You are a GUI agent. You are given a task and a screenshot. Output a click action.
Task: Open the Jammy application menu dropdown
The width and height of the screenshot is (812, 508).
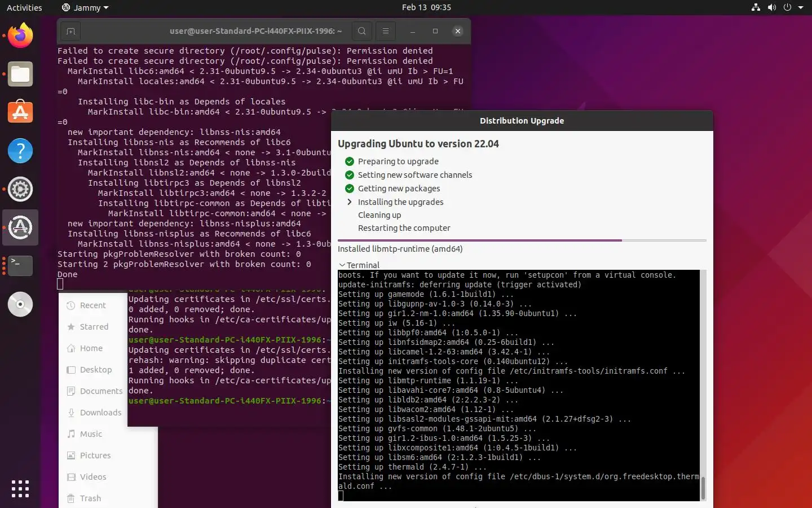point(85,7)
